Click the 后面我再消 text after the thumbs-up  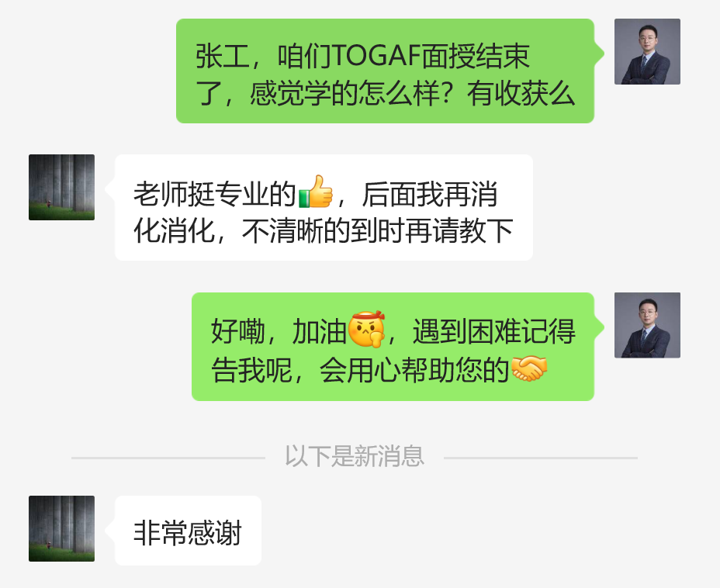(430, 194)
